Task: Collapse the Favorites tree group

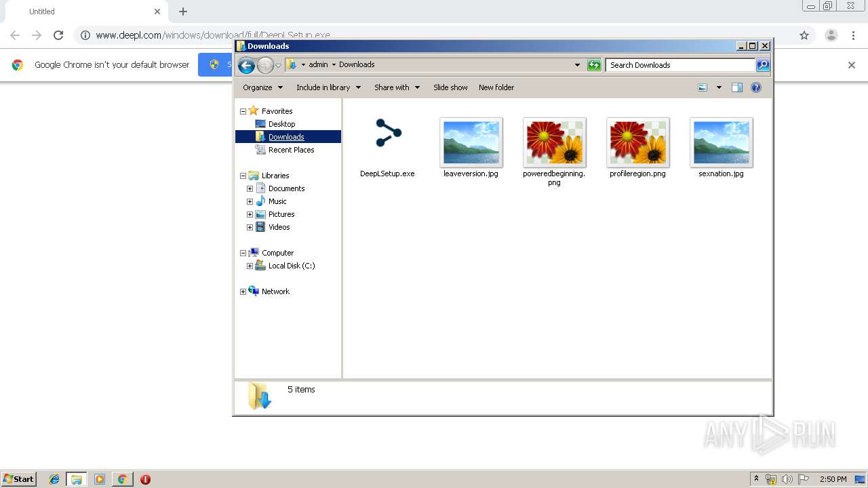Action: (x=243, y=111)
